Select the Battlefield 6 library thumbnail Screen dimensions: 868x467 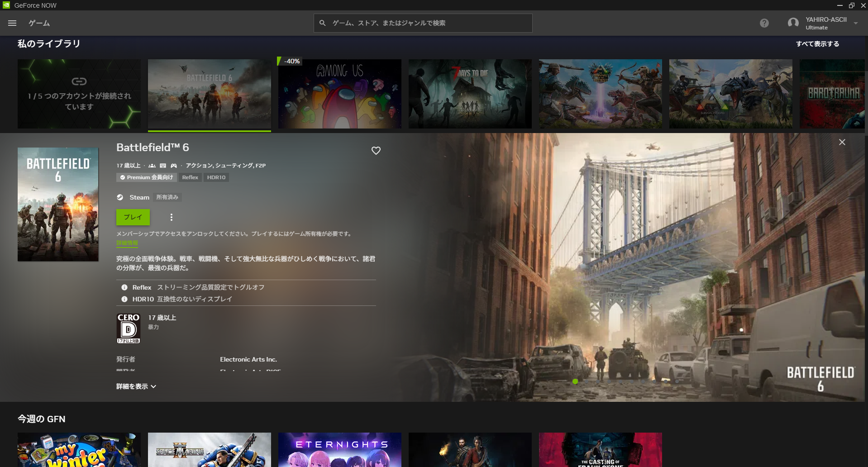click(x=210, y=94)
